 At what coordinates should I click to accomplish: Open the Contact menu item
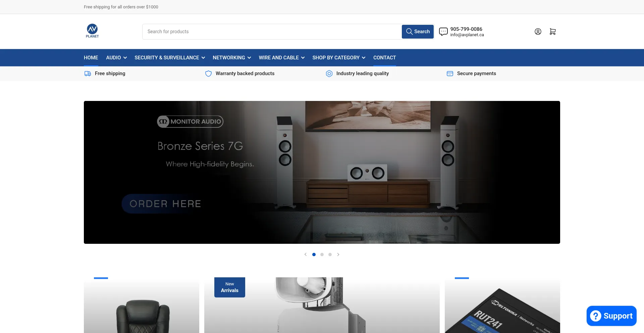(x=384, y=58)
